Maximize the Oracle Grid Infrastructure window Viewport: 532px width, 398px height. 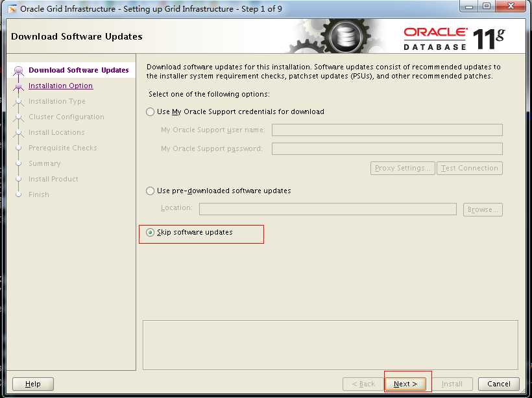[x=487, y=6]
